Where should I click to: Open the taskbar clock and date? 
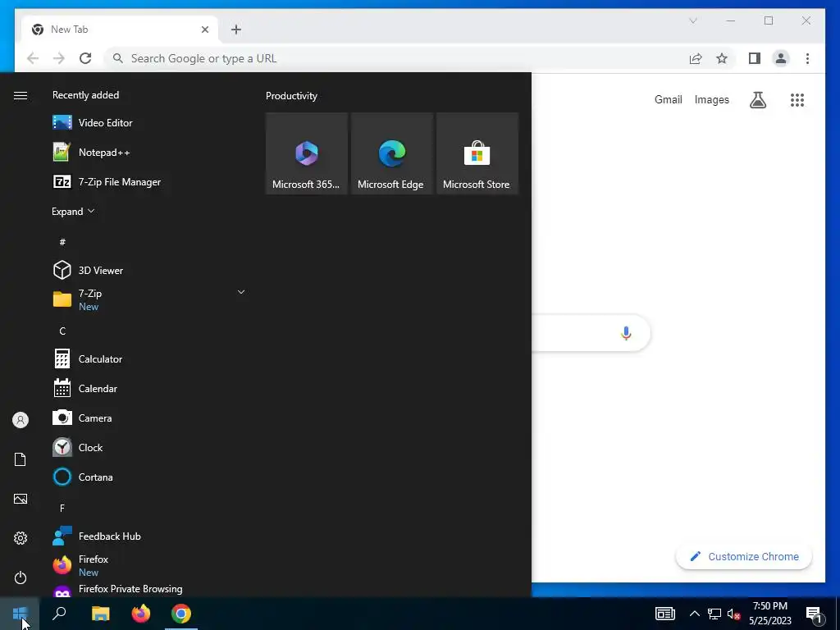(769, 614)
